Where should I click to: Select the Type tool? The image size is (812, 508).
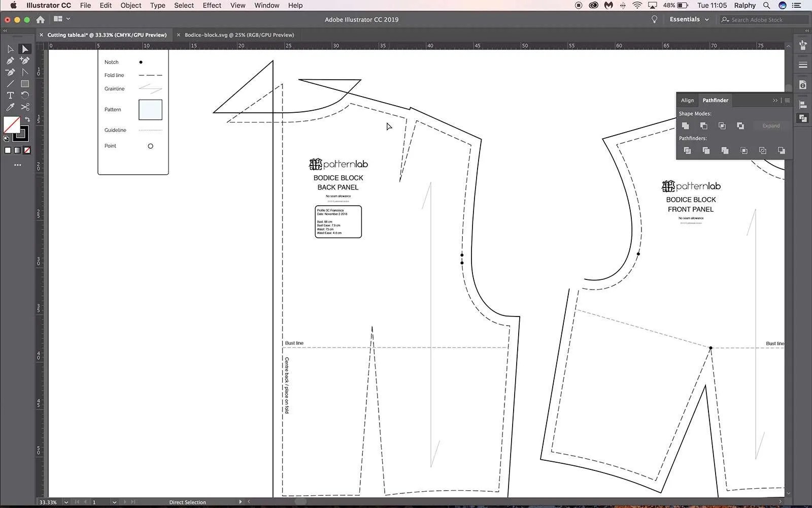click(10, 96)
